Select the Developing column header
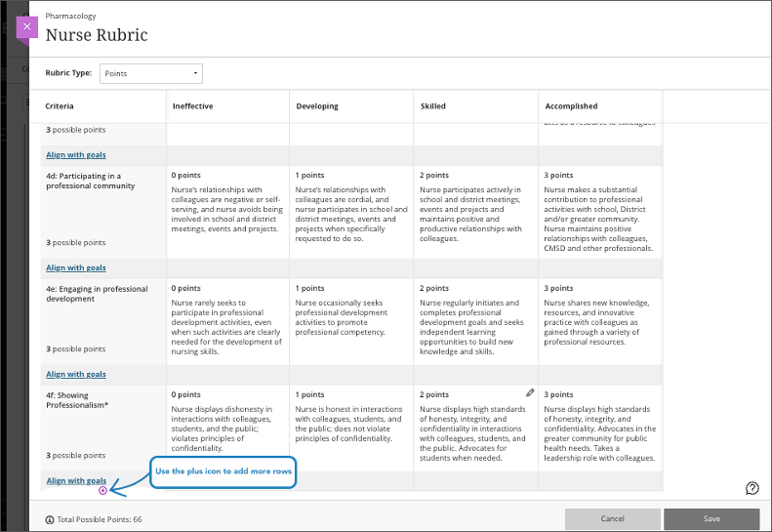The image size is (772, 532). 317,106
